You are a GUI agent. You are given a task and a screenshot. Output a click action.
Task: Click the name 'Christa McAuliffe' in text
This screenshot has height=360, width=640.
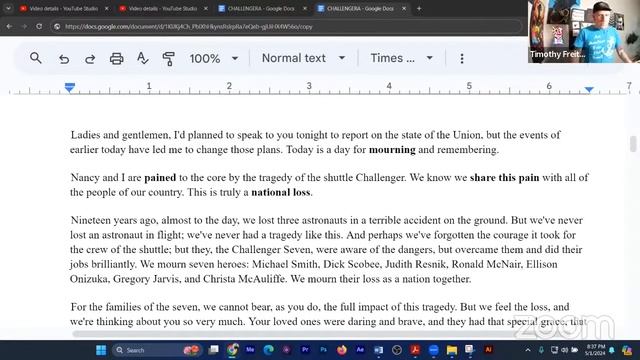point(244,279)
